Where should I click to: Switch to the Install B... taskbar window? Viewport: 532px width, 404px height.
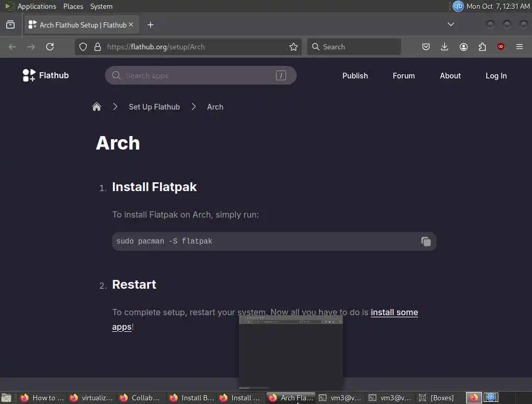(x=191, y=398)
